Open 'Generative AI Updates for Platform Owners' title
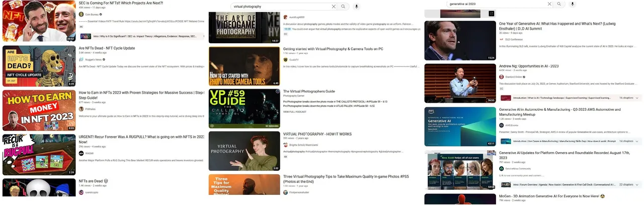 click(x=565, y=155)
